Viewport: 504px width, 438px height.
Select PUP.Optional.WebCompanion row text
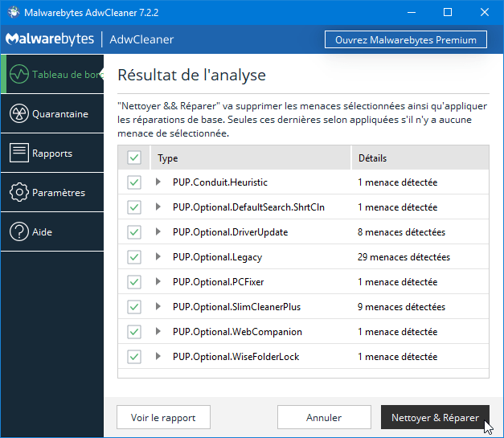pyautogui.click(x=237, y=332)
